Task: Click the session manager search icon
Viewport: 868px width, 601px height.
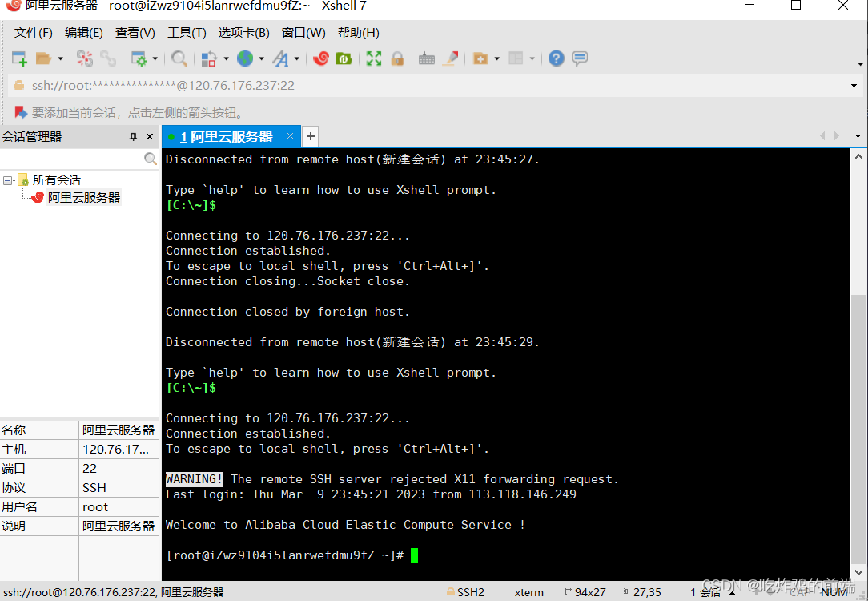Action: coord(150,159)
